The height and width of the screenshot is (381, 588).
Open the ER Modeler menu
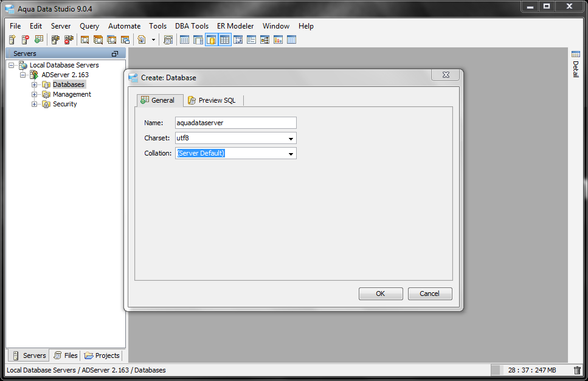(x=235, y=26)
